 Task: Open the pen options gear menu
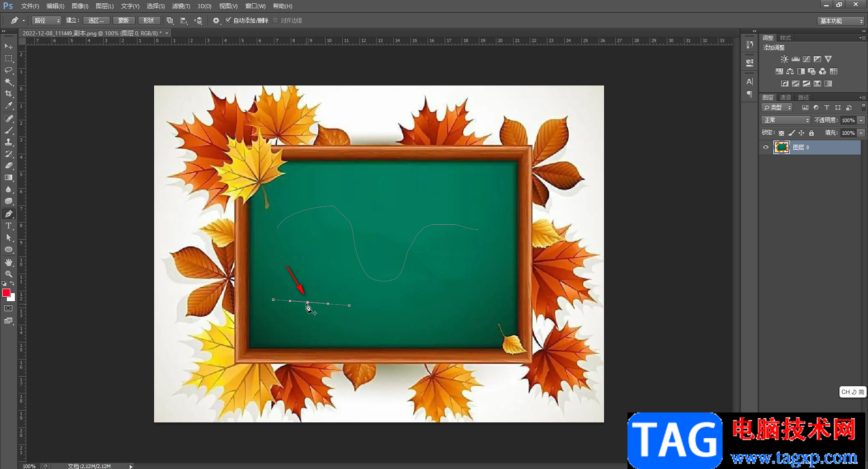coord(216,20)
